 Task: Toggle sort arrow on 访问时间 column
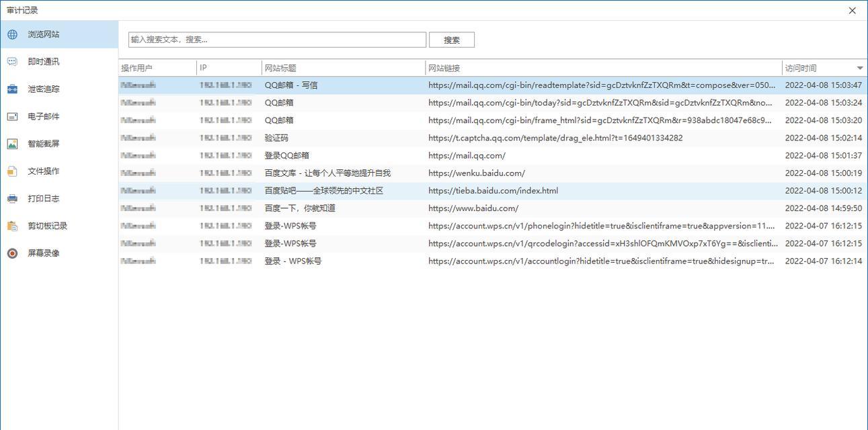click(860, 68)
